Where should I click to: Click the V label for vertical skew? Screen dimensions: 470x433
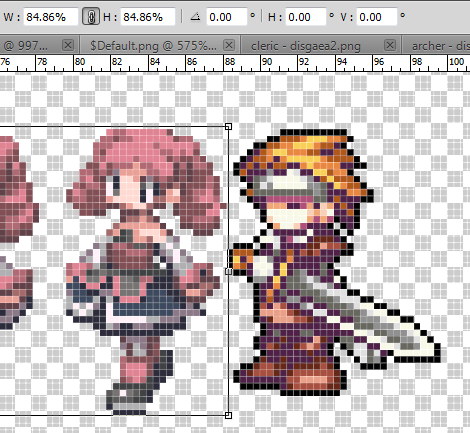pos(346,17)
